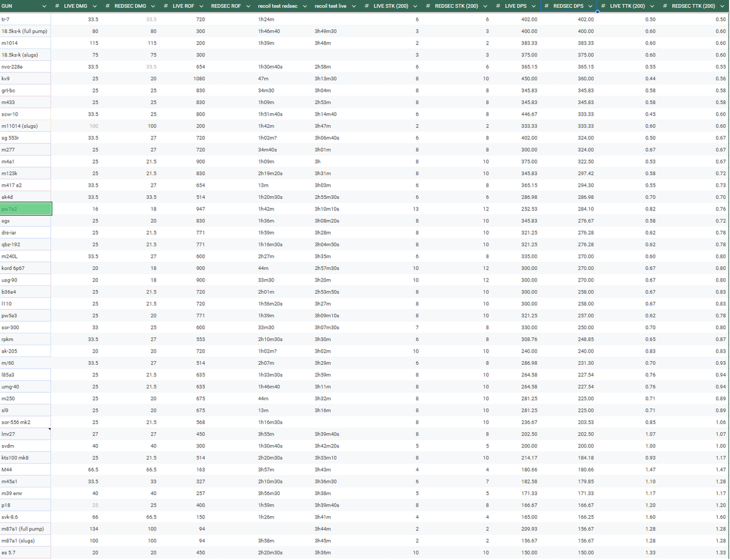This screenshot has height=560, width=730.
Task: Click the number-type icon beside LIVE ROF
Action: click(x=166, y=7)
